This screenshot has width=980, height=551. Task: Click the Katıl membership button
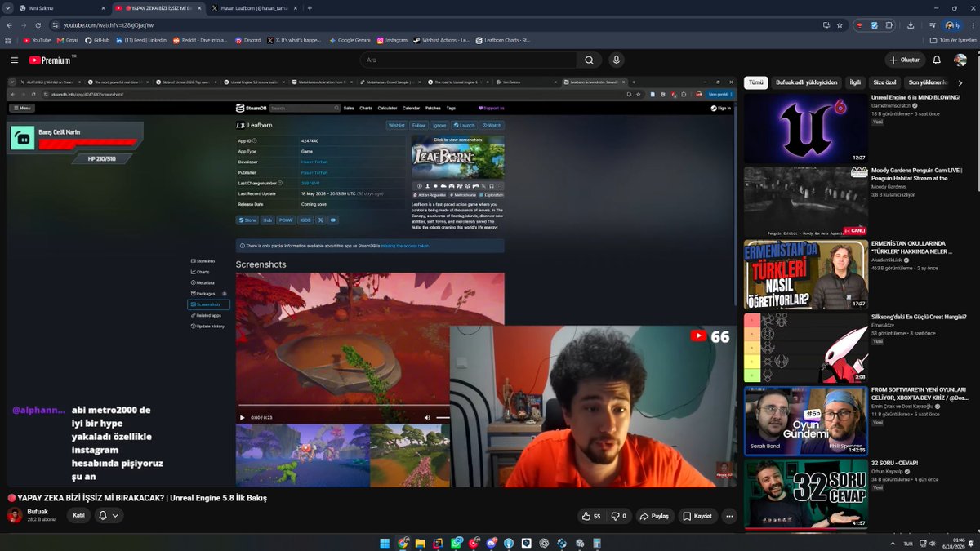(78, 515)
